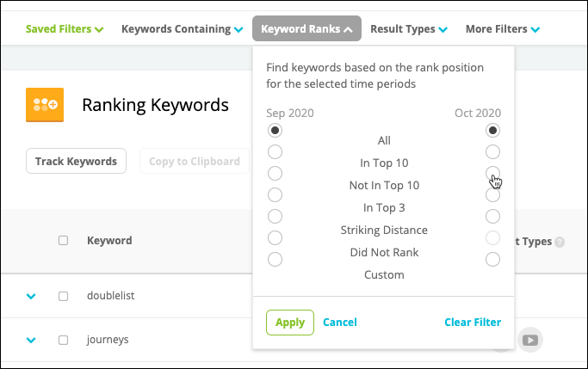Open the Result Types filter dropdown
The image size is (588, 369).
pos(409,29)
